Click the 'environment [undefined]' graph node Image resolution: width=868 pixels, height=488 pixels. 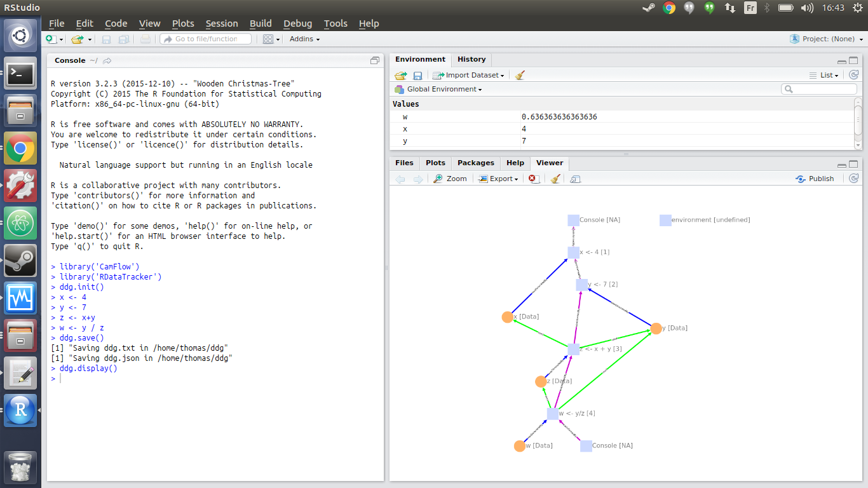[665, 220]
